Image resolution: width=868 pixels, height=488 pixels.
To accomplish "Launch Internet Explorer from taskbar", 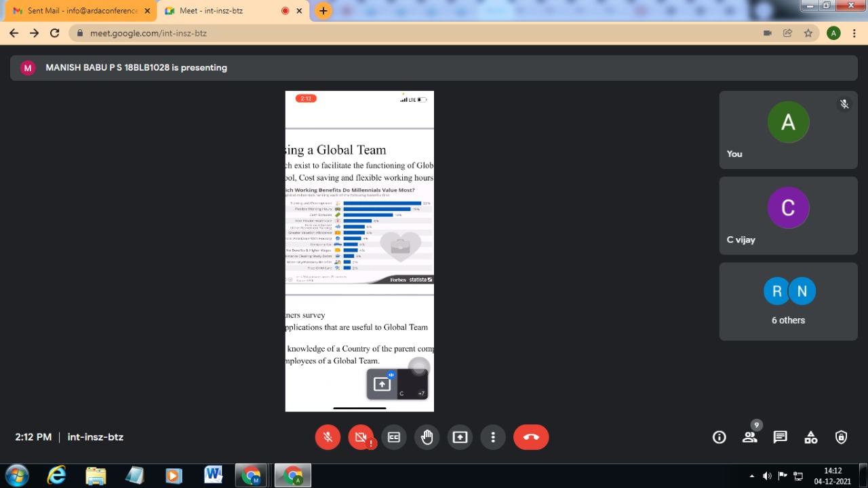I will point(56,475).
